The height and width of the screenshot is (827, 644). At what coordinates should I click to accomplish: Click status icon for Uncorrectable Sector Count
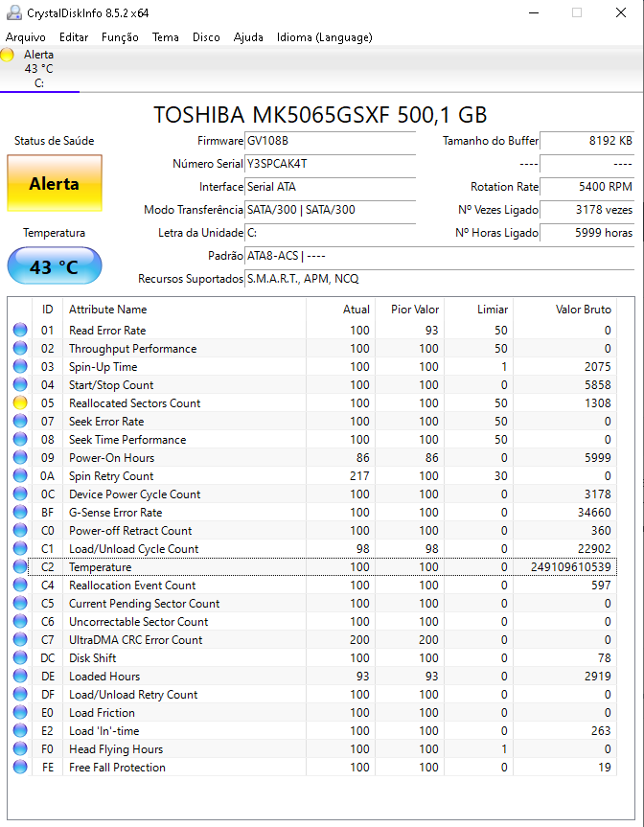[x=20, y=621]
